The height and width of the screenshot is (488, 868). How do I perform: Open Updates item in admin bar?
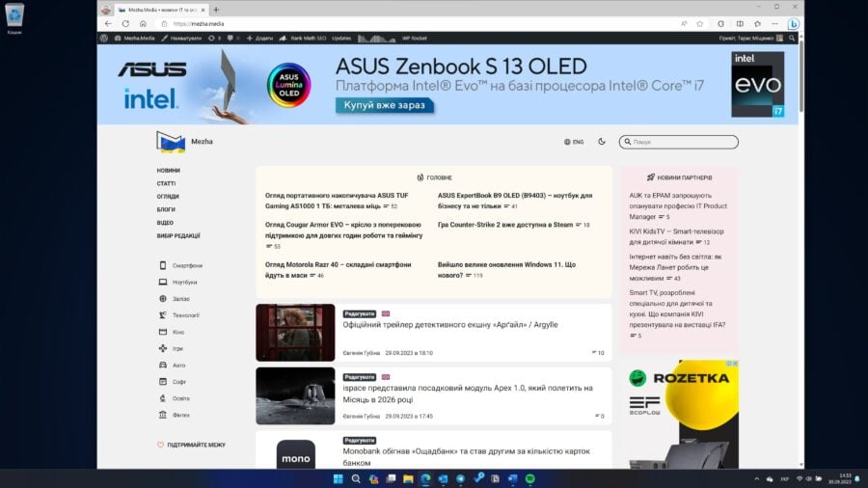341,39
